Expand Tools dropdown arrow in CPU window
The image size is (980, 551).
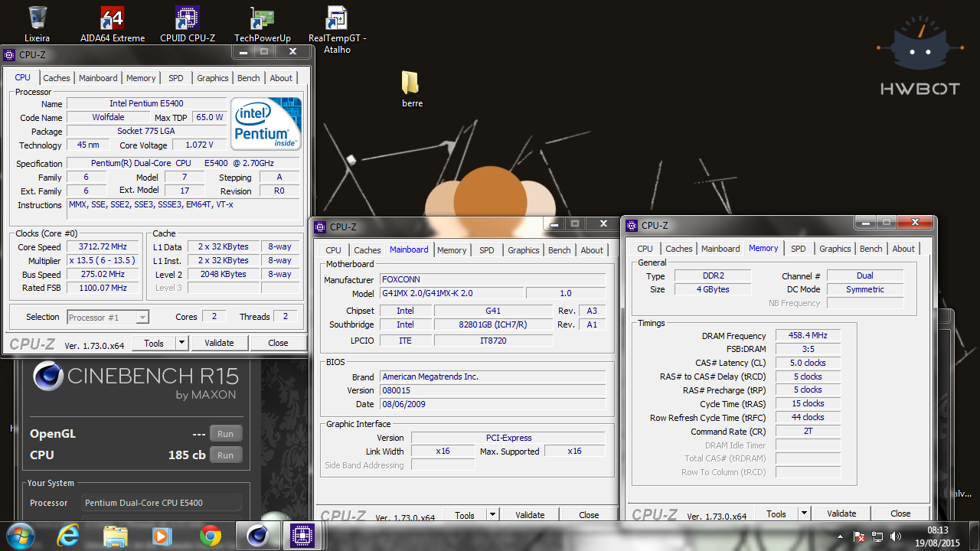click(181, 343)
